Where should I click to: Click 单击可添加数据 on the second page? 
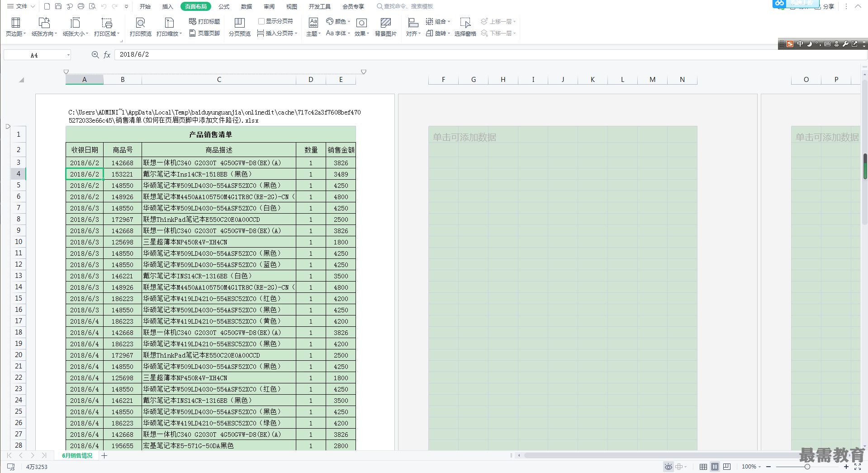tap(465, 137)
